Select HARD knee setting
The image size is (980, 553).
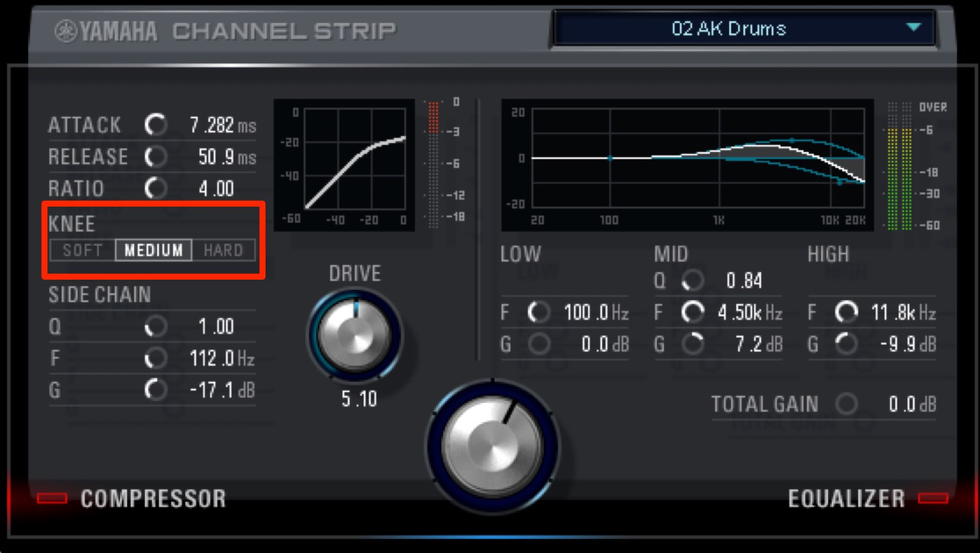pyautogui.click(x=223, y=250)
